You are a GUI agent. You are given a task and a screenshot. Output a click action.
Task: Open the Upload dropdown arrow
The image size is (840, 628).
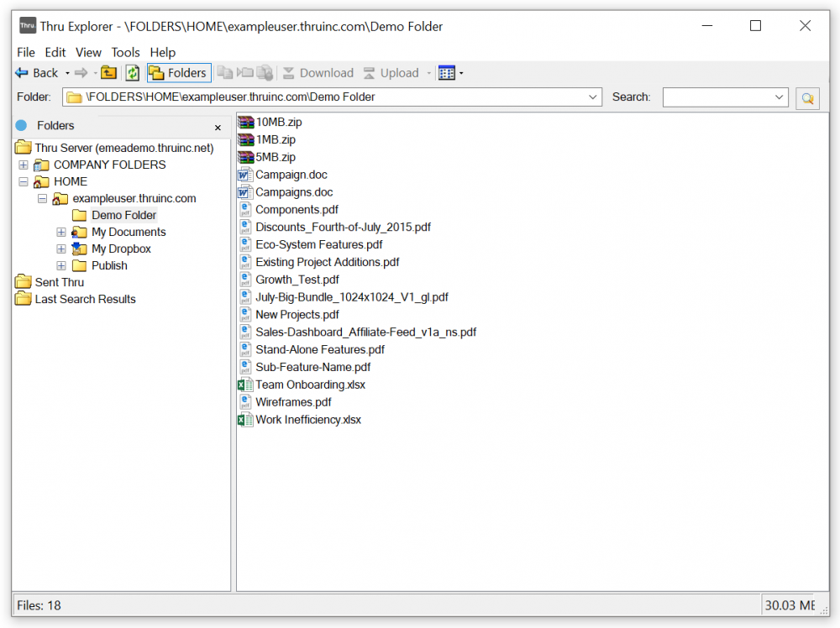(x=428, y=73)
